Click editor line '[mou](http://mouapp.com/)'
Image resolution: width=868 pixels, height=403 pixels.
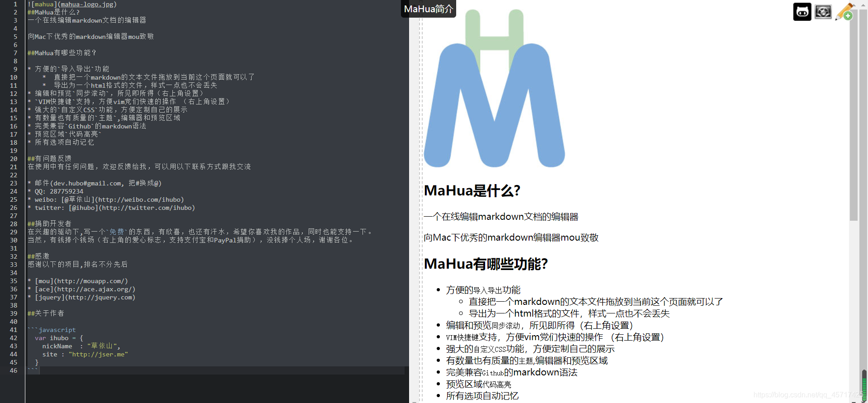pos(78,281)
